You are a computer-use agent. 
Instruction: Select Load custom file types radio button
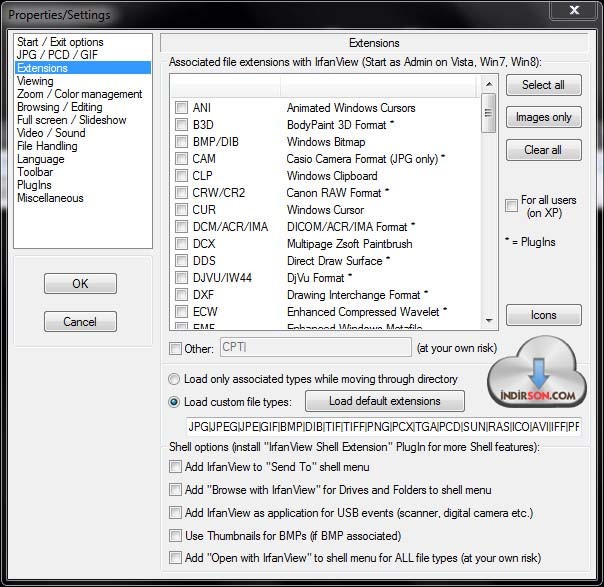coord(174,402)
